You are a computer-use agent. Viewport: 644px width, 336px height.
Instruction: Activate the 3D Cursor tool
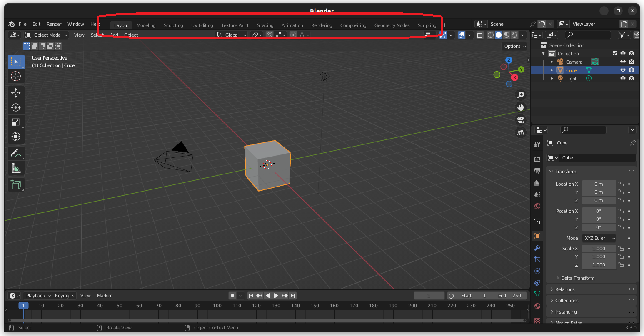(x=16, y=76)
